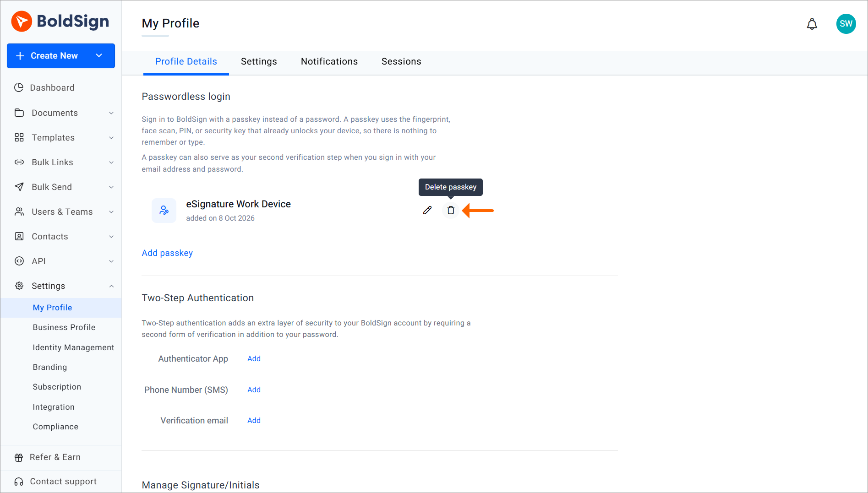Collapse the Settings section chevron
The width and height of the screenshot is (868, 493).
coord(111,286)
